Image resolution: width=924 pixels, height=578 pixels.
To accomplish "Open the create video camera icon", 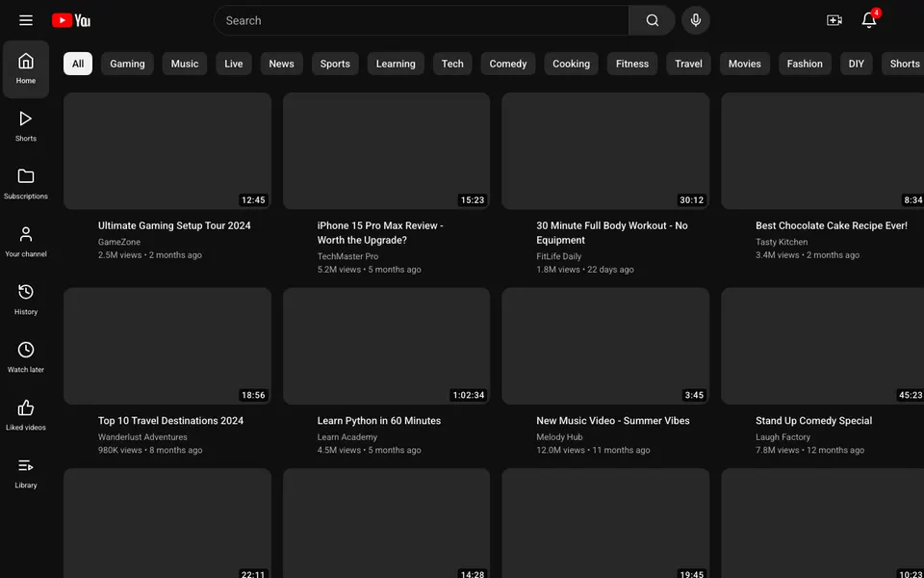I will pos(834,20).
